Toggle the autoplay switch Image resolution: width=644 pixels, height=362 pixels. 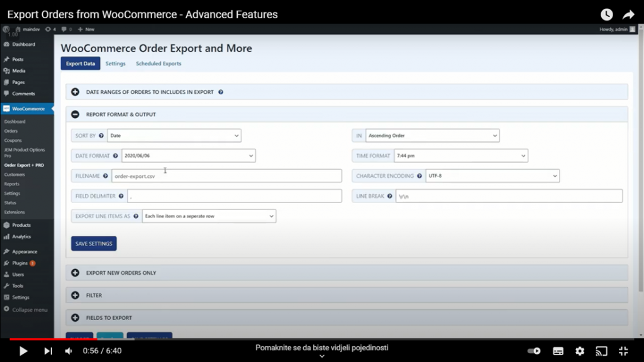tap(534, 351)
